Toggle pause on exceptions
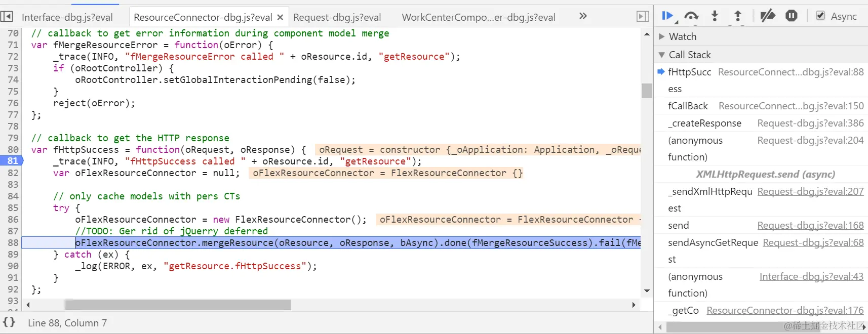Viewport: 868px width, 334px height. (x=792, y=16)
